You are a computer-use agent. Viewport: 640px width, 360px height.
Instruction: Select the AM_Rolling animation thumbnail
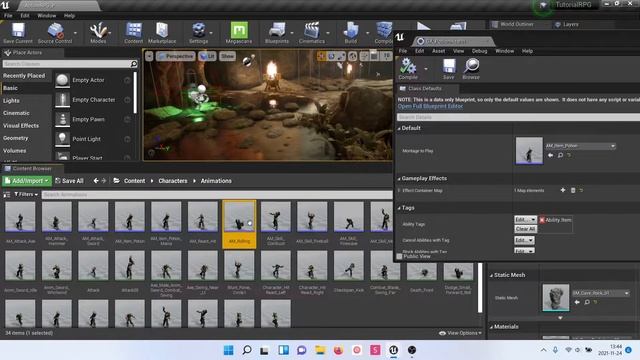[239, 224]
